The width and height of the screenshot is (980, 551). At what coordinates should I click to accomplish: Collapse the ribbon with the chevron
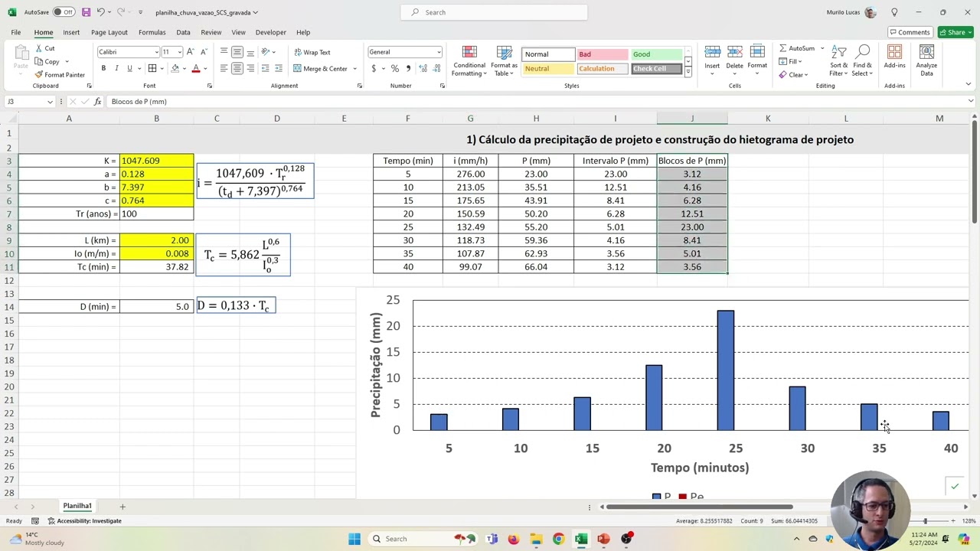[969, 85]
